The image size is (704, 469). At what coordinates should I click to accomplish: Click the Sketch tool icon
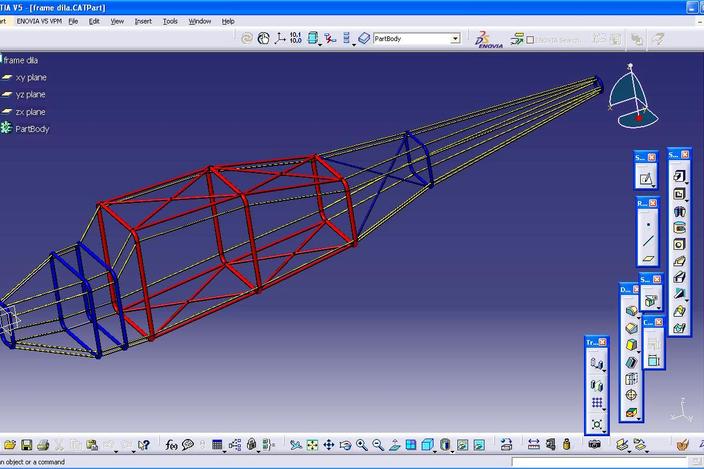point(647,178)
